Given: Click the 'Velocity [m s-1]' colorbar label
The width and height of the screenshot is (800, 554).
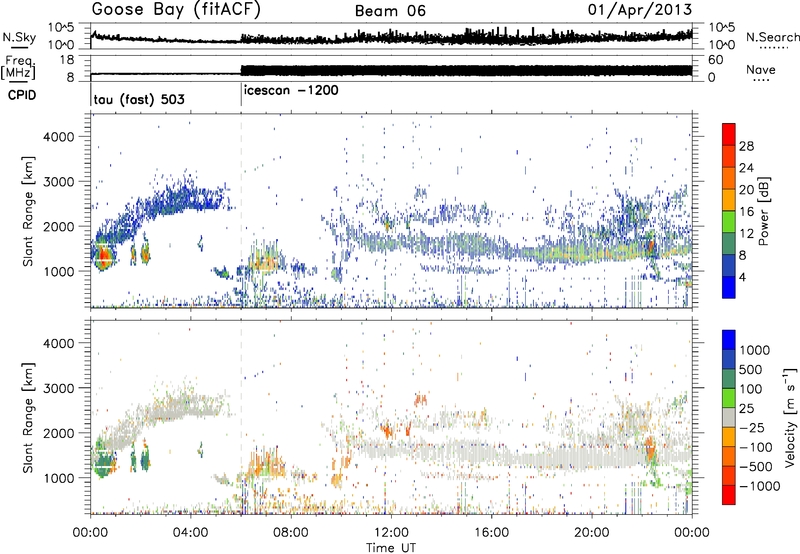Looking at the screenshot, I should coord(790,417).
